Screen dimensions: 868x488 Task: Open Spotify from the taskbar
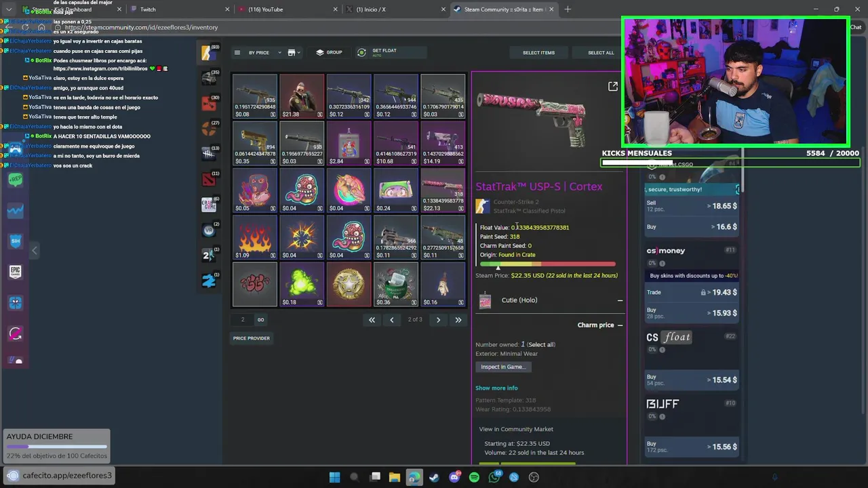[474, 477]
